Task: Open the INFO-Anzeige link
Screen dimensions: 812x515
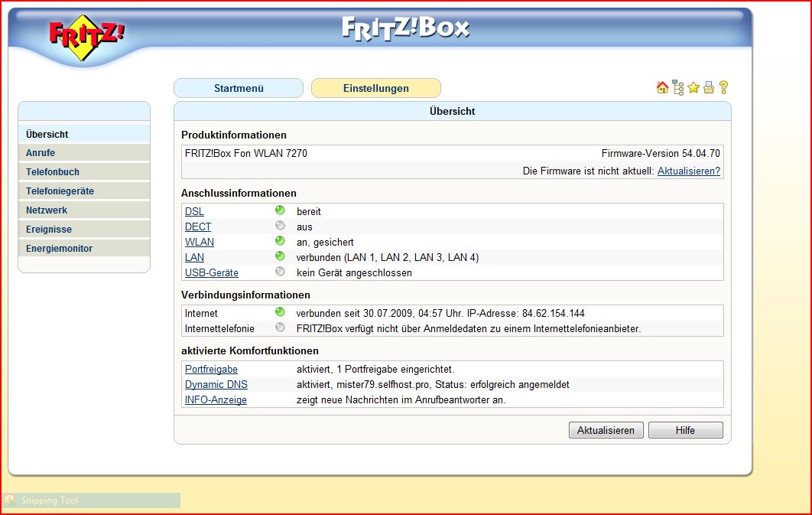Action: [216, 400]
